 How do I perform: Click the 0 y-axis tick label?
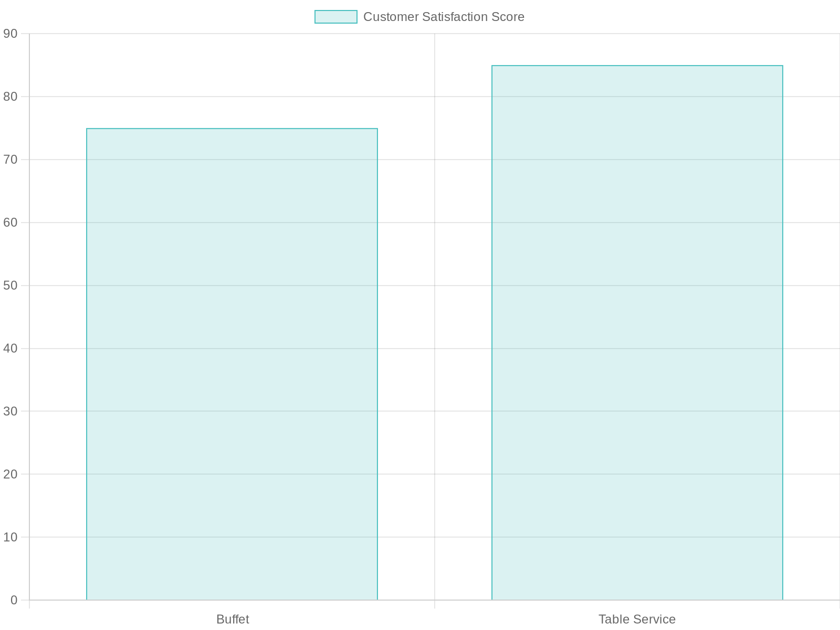tap(14, 600)
